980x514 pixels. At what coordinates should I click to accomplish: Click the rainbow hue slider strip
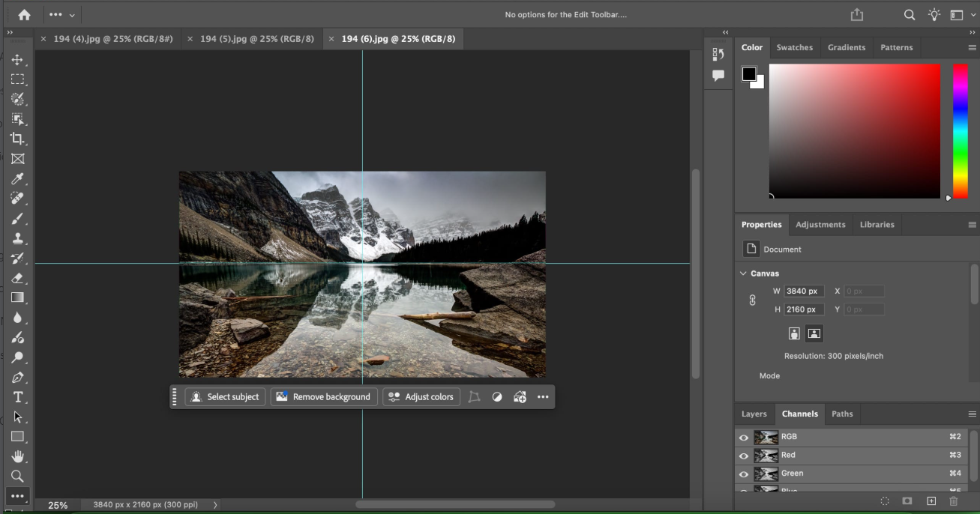960,131
